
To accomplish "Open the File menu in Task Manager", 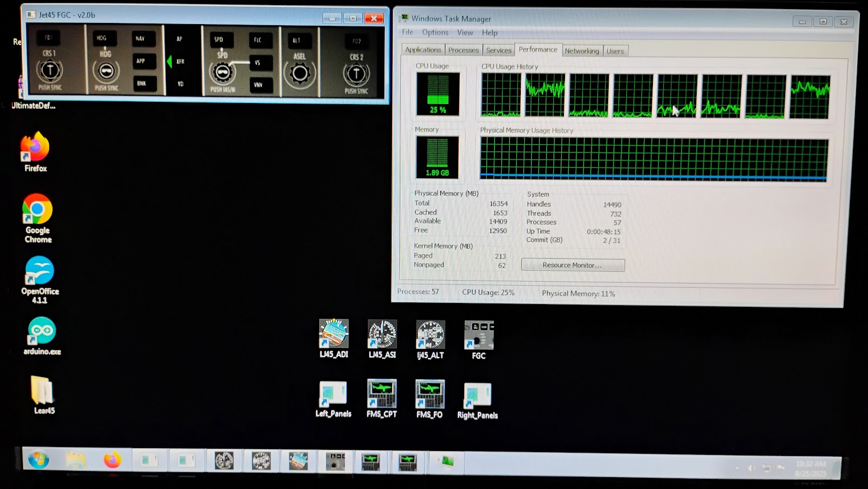I will point(408,32).
